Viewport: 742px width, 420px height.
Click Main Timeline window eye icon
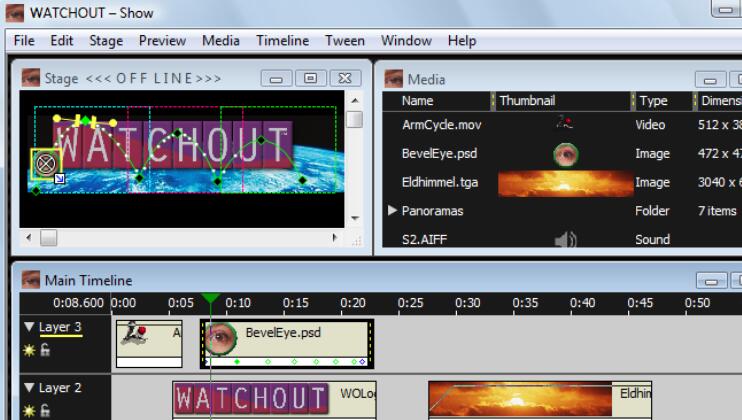tap(31, 280)
